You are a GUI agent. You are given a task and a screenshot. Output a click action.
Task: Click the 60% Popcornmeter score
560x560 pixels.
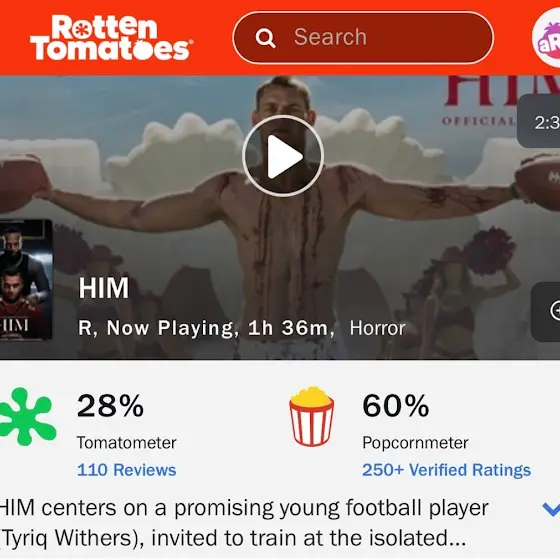coord(396,406)
